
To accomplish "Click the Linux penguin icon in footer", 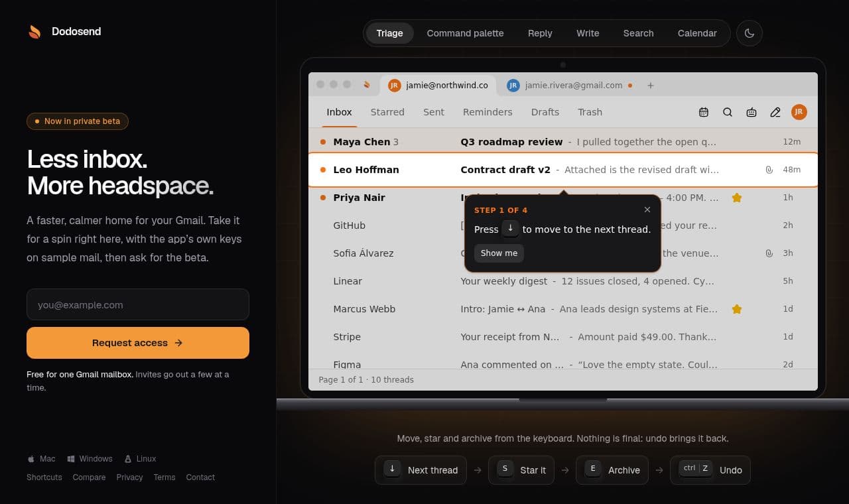I will (128, 459).
